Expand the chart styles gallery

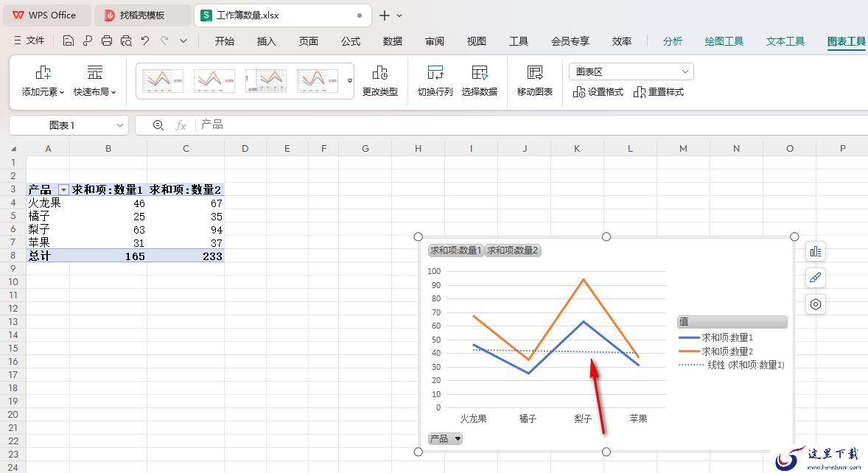[350, 81]
